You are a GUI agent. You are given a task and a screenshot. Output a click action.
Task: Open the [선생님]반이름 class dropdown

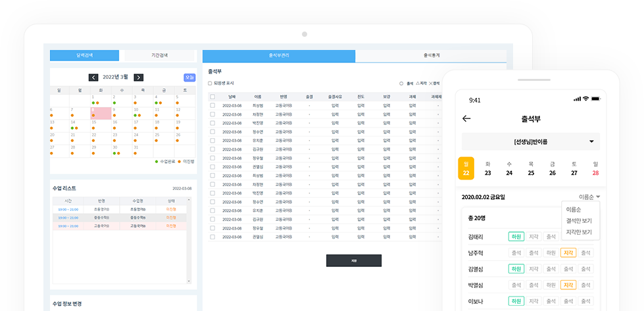[x=531, y=141]
